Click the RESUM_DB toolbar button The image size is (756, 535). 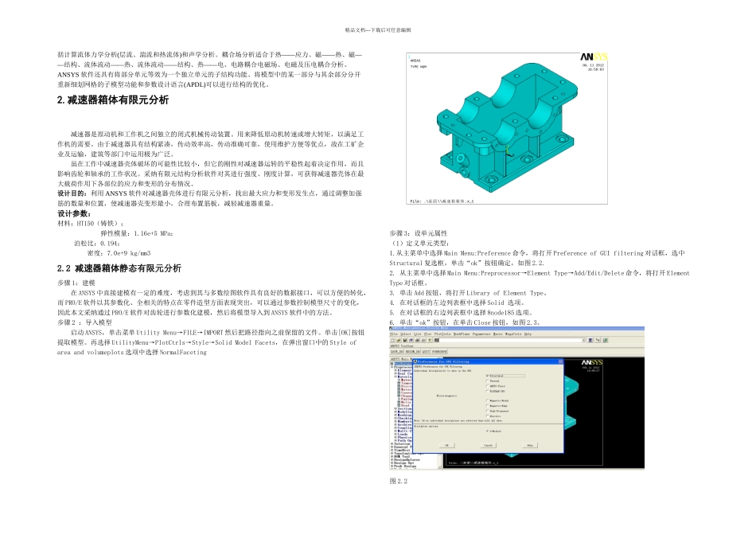click(413, 352)
